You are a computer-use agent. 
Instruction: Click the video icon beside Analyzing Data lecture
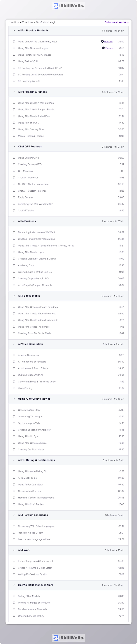pos(14,265)
